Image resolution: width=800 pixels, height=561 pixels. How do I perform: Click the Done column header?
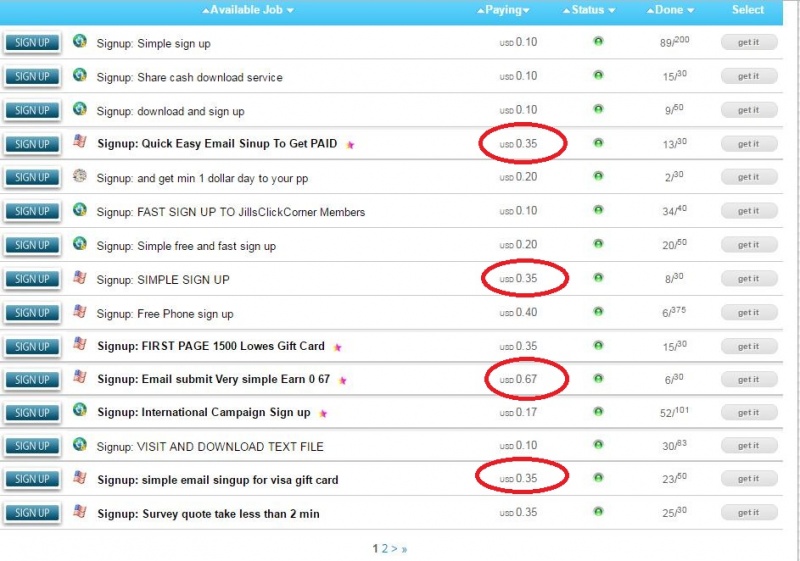pos(669,10)
